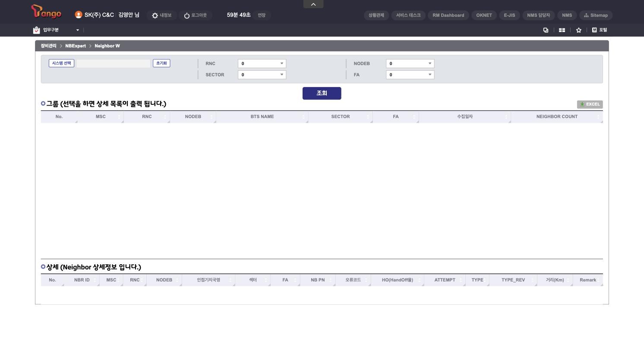Open the 상황관제 menu
This screenshot has width=644, height=350.
click(376, 16)
